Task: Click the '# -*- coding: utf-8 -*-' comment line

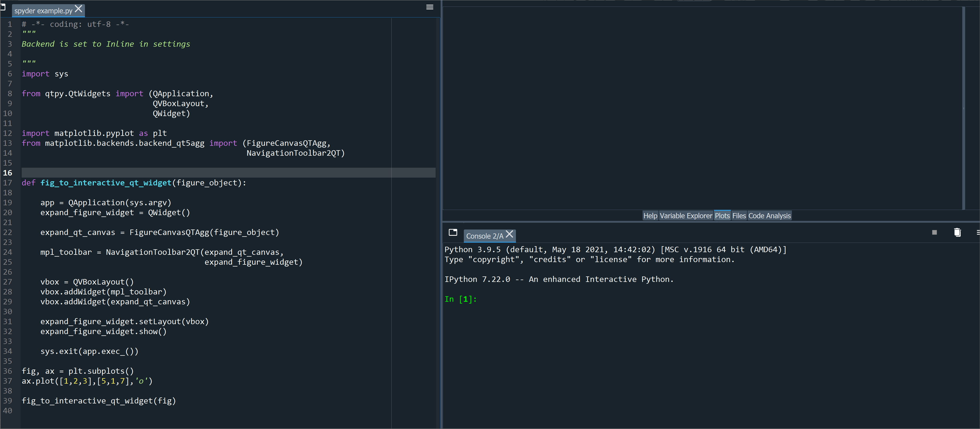Action: 75,24
